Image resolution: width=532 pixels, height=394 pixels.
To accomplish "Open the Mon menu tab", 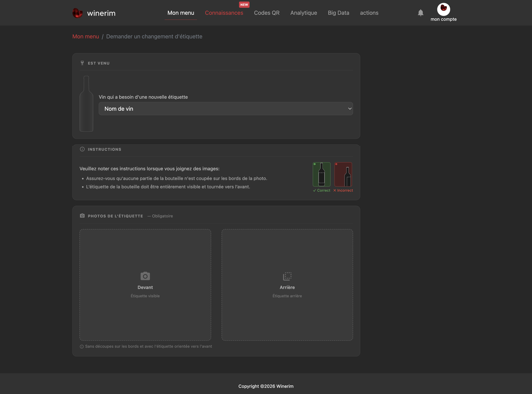I will pos(181,13).
